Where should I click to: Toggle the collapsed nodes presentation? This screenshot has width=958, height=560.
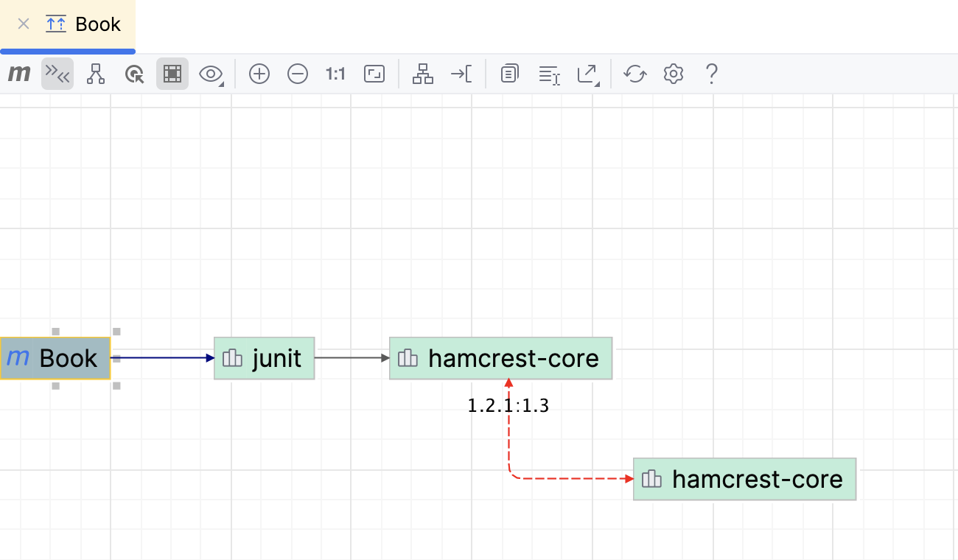coord(57,74)
